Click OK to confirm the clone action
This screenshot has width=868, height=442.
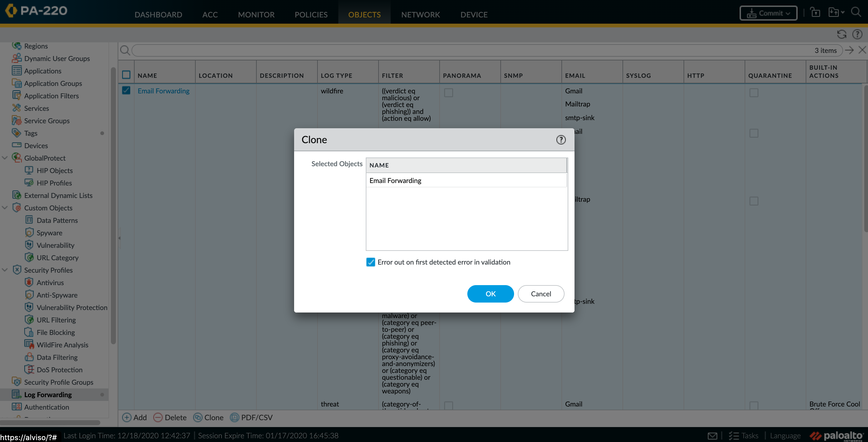tap(490, 294)
